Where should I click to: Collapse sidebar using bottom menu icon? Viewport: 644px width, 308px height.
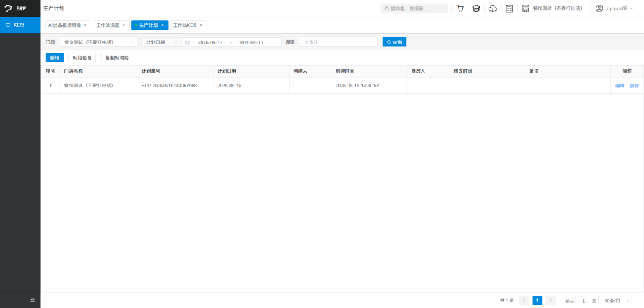32,300
